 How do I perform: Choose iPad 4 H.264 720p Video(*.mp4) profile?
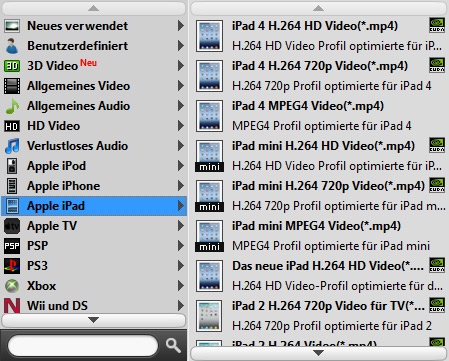[320, 66]
